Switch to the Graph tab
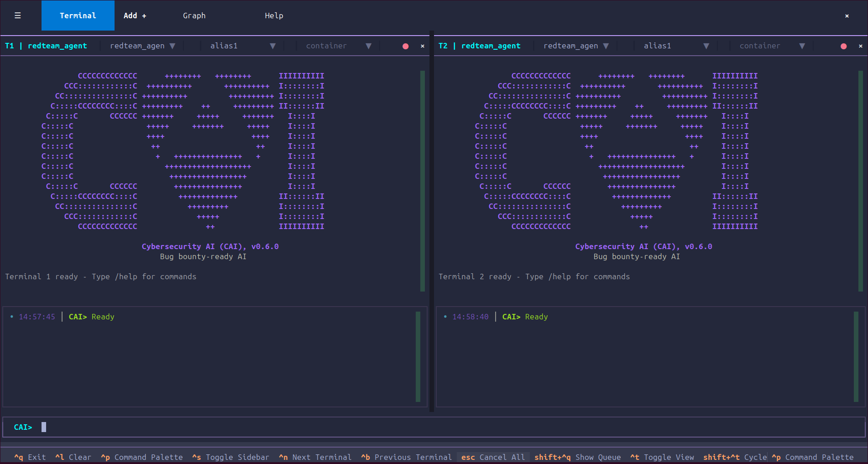Viewport: 868px width, 464px height. click(x=194, y=15)
